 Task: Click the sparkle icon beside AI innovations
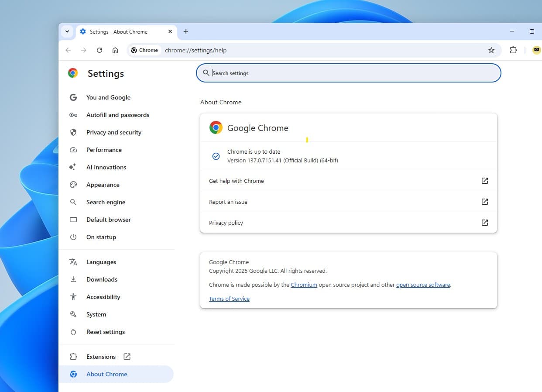click(73, 167)
